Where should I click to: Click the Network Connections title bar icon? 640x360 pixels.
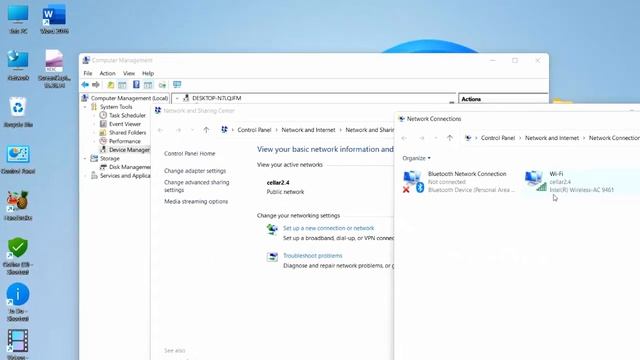point(402,119)
